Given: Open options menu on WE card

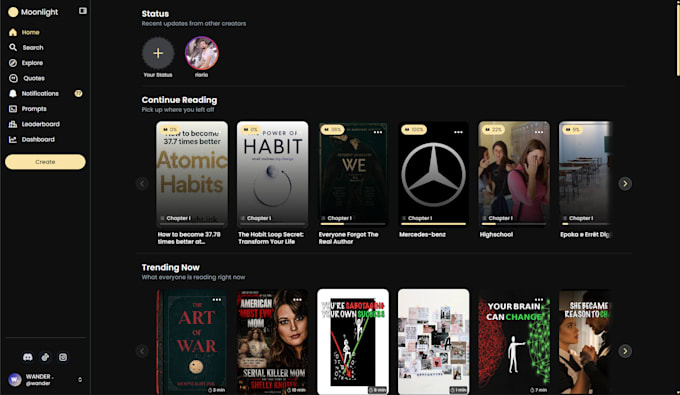Looking at the screenshot, I should [378, 132].
